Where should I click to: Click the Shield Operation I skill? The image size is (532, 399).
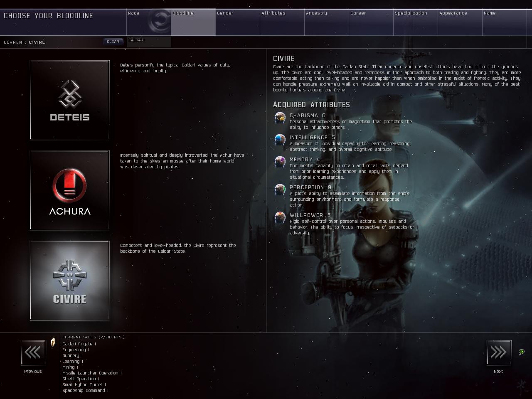[x=81, y=379]
